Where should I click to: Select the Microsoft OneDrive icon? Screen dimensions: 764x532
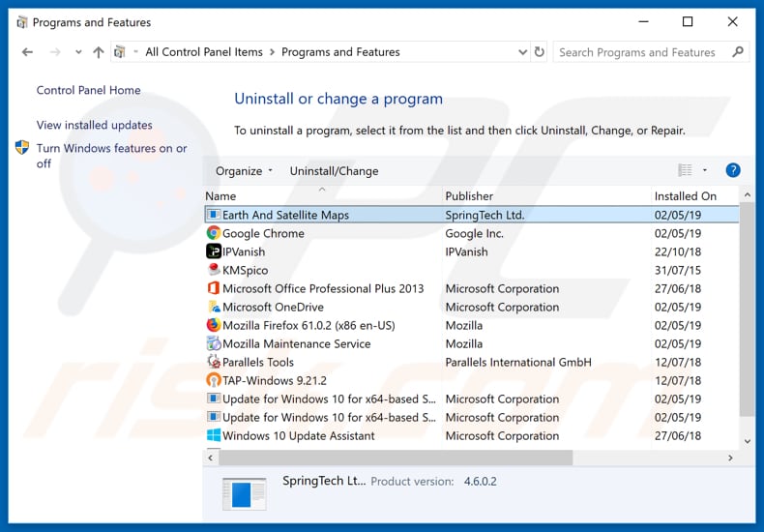pos(214,307)
